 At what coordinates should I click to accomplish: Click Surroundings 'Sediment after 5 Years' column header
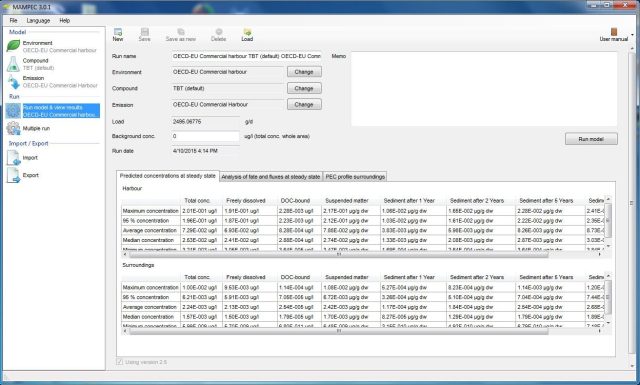click(x=550, y=277)
